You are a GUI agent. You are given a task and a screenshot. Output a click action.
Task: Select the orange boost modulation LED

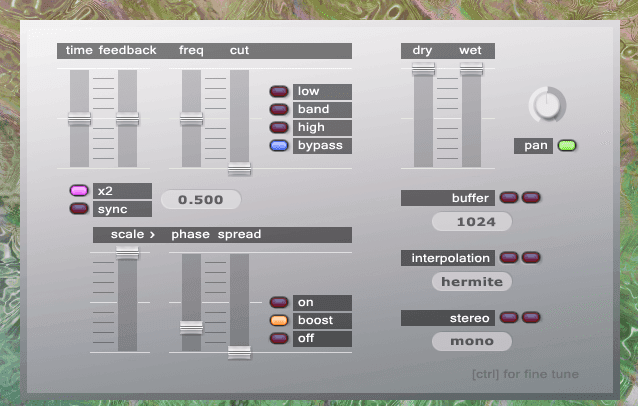click(278, 321)
